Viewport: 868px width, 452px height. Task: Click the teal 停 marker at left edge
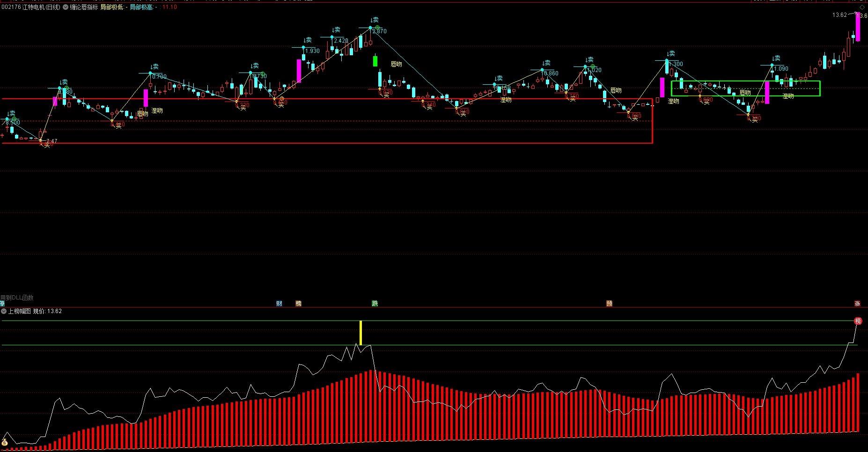(2, 304)
